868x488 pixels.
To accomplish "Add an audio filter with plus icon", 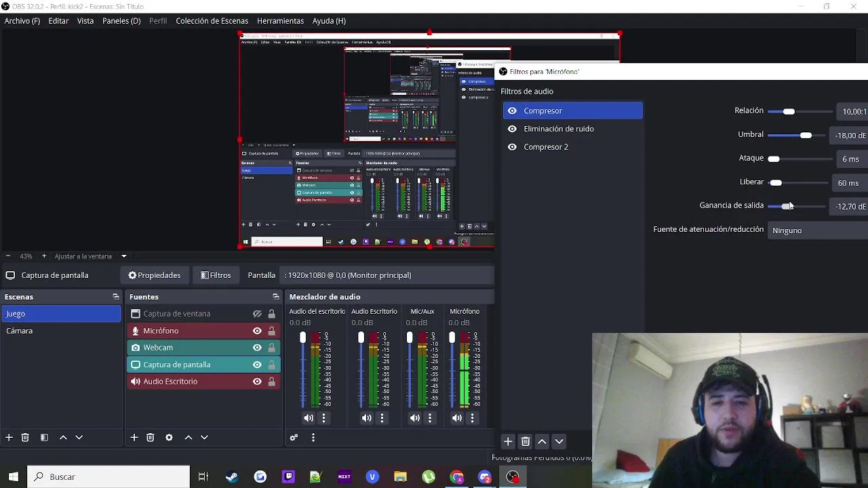I will pos(508,441).
